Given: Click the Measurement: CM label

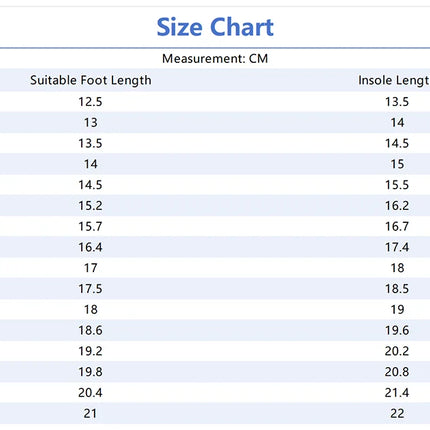Looking at the screenshot, I should pyautogui.click(x=215, y=59).
